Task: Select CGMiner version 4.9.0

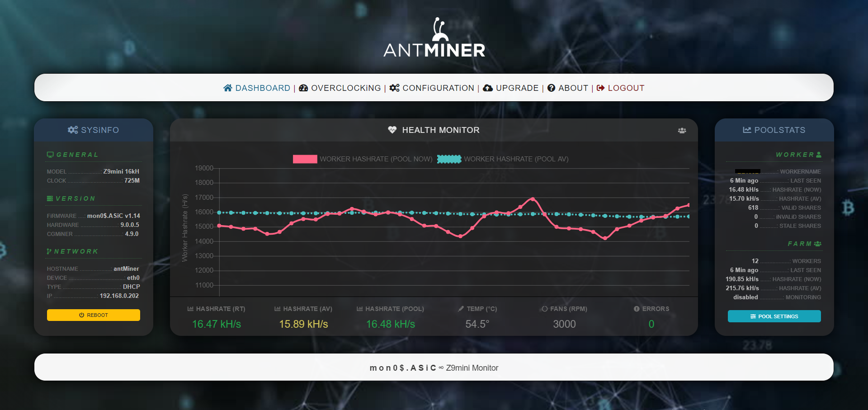Action: 132,234
